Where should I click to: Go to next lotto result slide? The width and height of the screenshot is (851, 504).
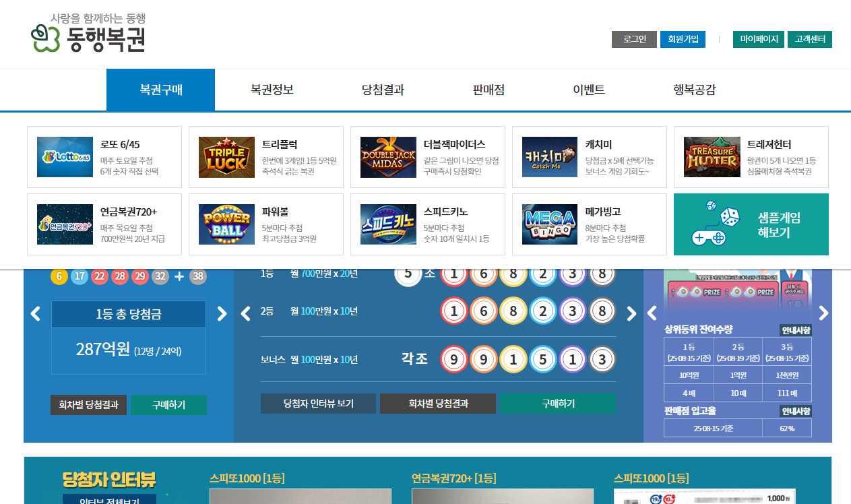(x=222, y=313)
